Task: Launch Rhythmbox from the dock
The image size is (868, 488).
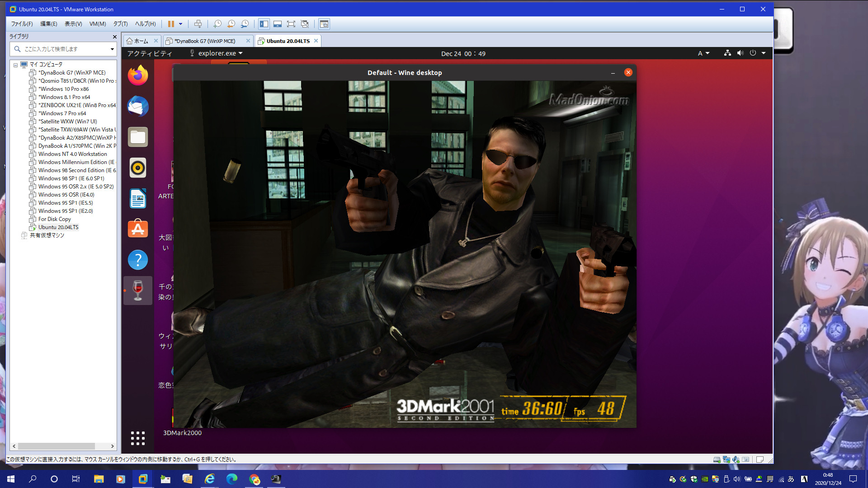Action: pos(138,168)
